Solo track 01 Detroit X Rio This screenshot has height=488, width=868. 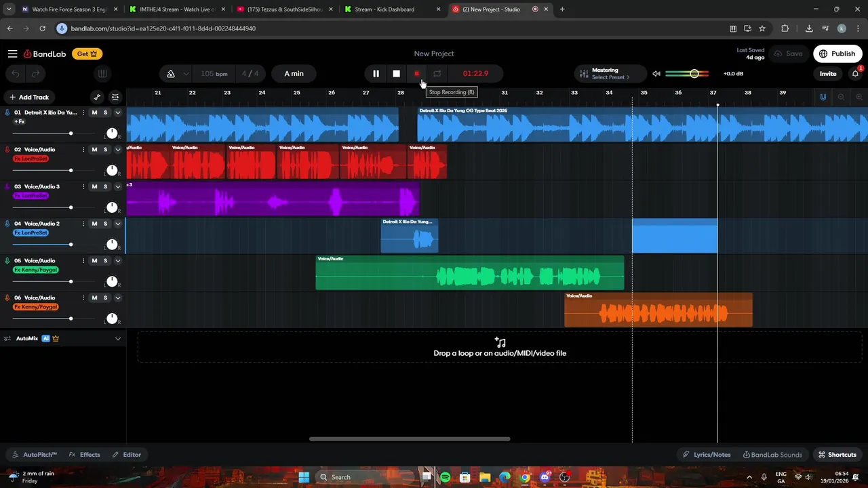tap(105, 113)
